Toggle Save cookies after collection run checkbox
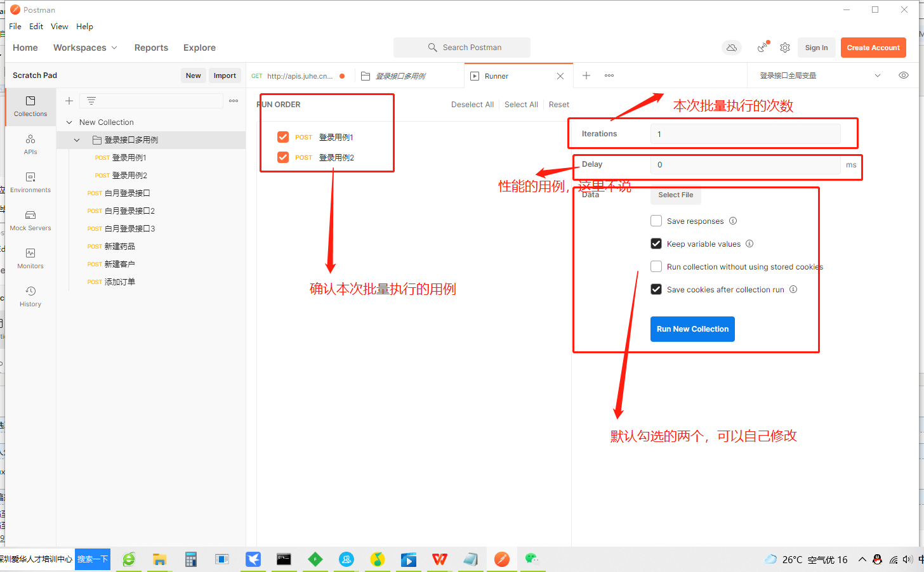The image size is (924, 572). pos(656,289)
